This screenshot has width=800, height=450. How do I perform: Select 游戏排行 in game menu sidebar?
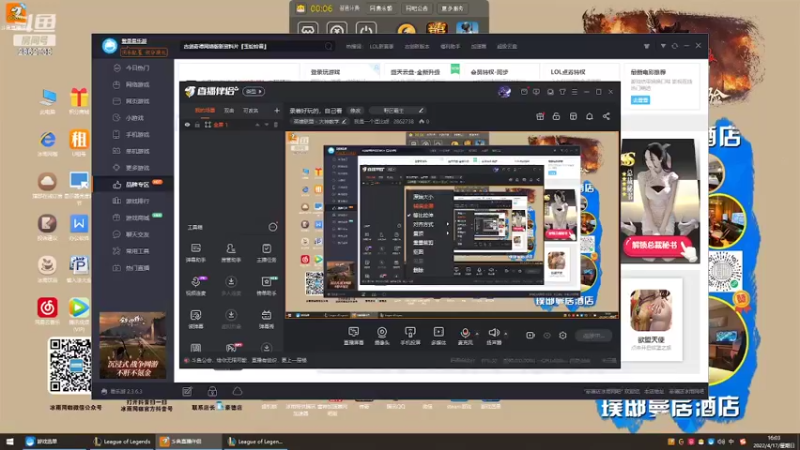tap(133, 201)
